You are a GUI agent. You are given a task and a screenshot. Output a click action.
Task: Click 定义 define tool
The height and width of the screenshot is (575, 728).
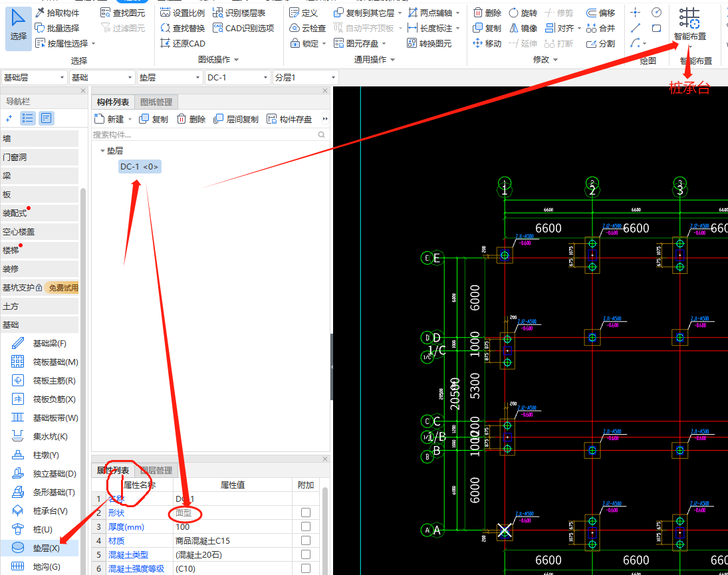[303, 13]
